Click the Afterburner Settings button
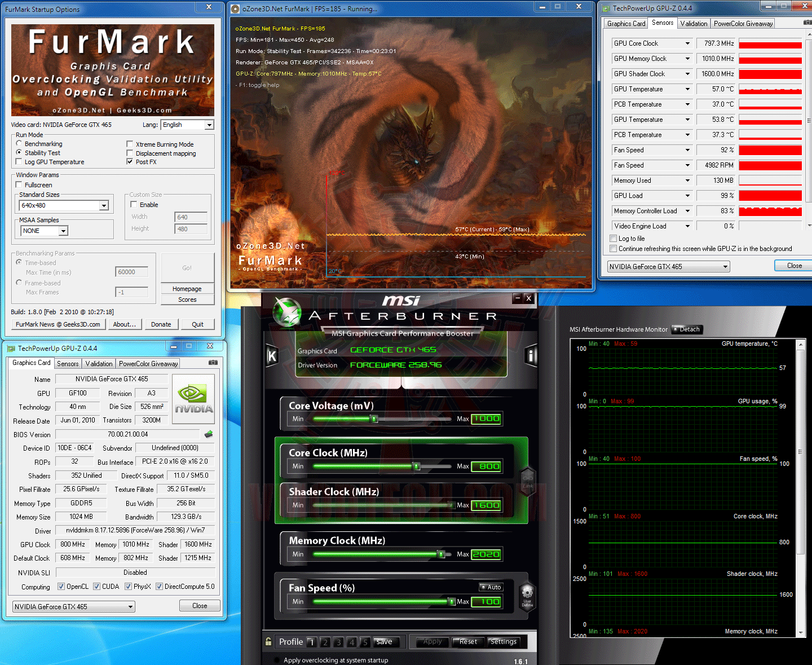812x665 pixels. (x=503, y=642)
